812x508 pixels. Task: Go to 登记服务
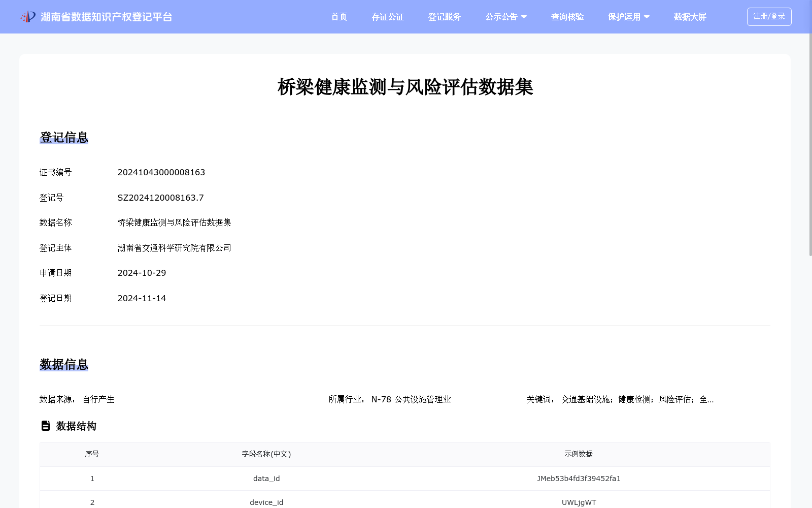445,17
